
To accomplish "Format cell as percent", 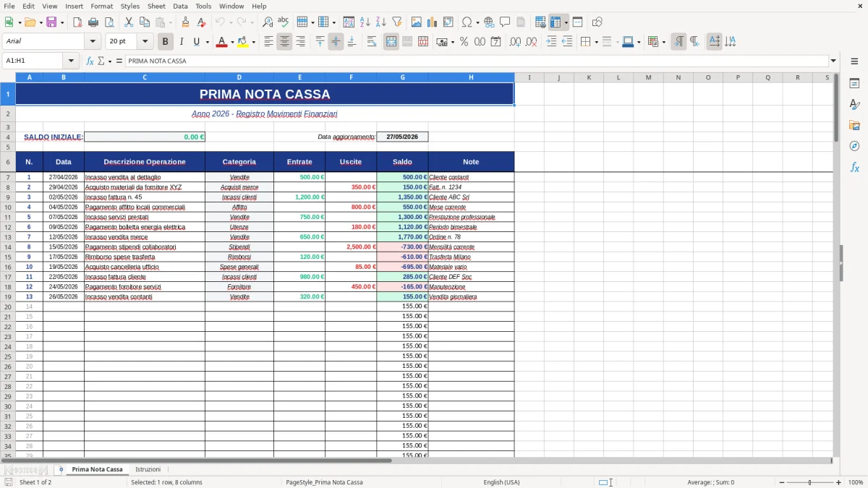I will tap(464, 42).
